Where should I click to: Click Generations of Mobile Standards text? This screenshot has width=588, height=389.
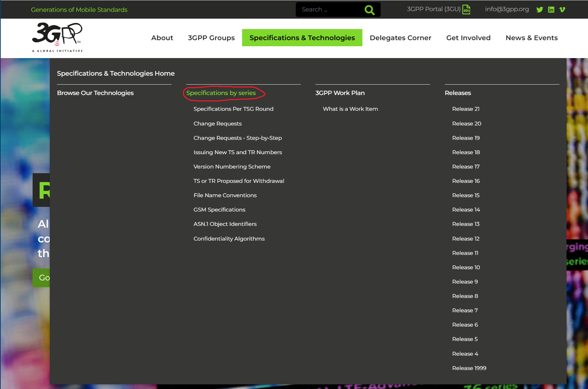pos(79,10)
